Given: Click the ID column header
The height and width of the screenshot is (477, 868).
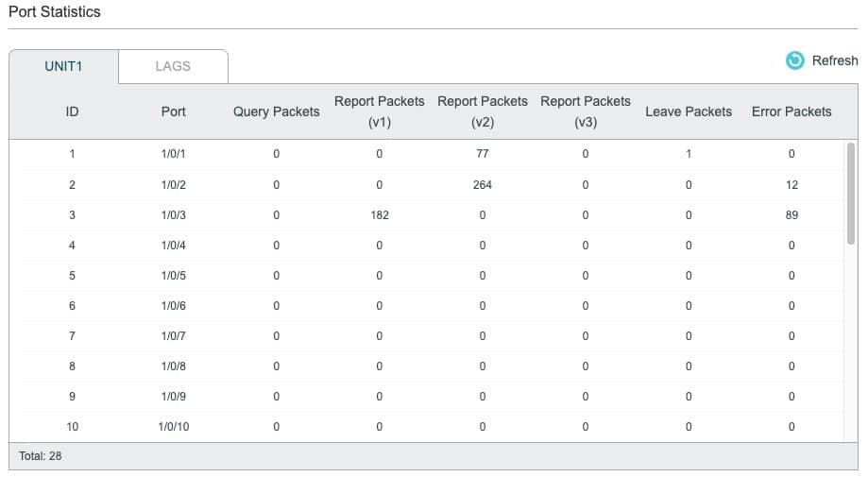Looking at the screenshot, I should pyautogui.click(x=72, y=111).
